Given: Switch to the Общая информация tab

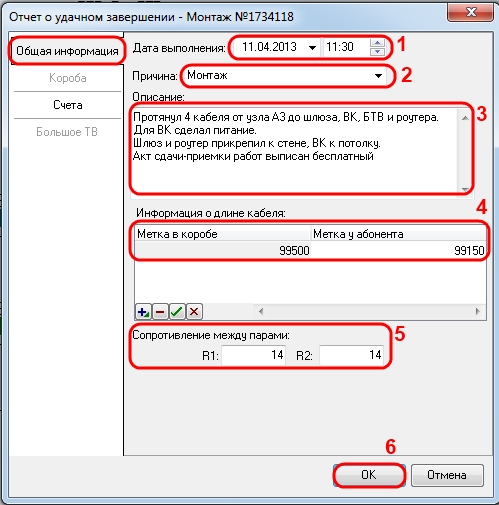Looking at the screenshot, I should (x=67, y=51).
